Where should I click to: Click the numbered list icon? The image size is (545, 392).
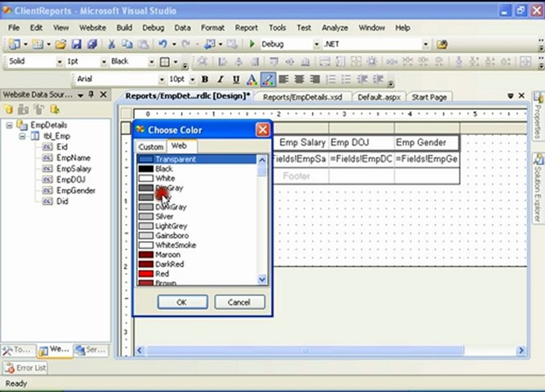pyautogui.click(x=331, y=79)
